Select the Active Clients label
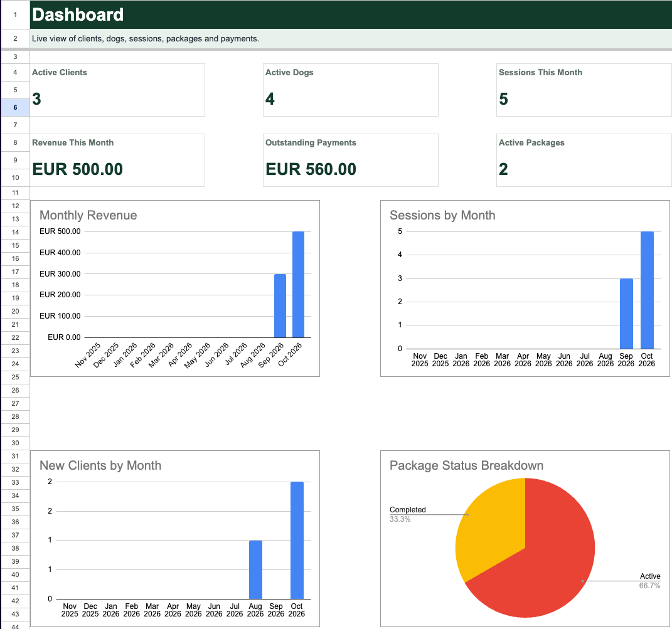 60,72
